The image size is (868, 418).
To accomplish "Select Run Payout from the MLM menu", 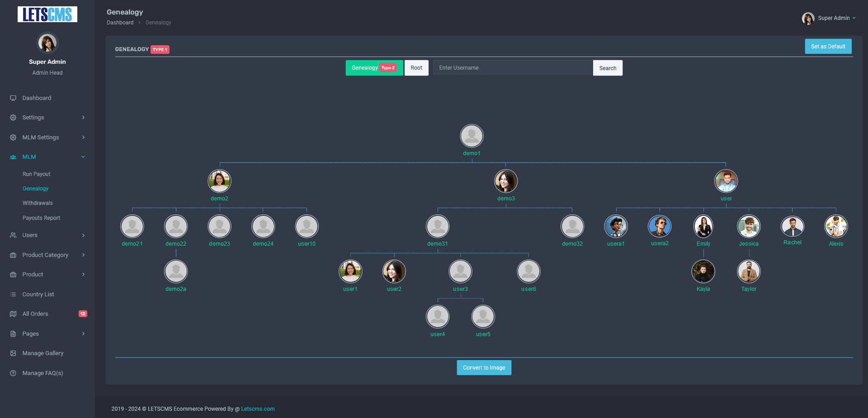I will (36, 174).
